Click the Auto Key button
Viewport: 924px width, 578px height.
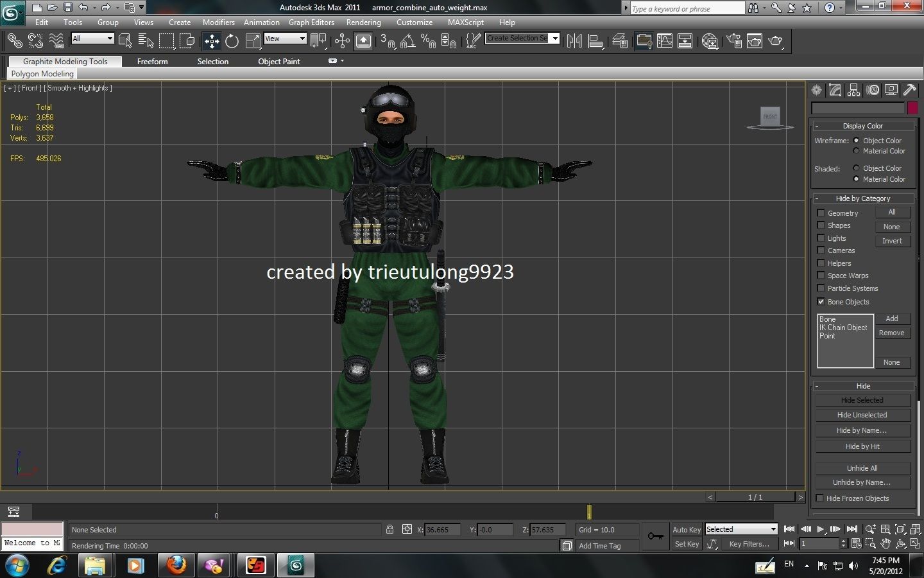[687, 530]
